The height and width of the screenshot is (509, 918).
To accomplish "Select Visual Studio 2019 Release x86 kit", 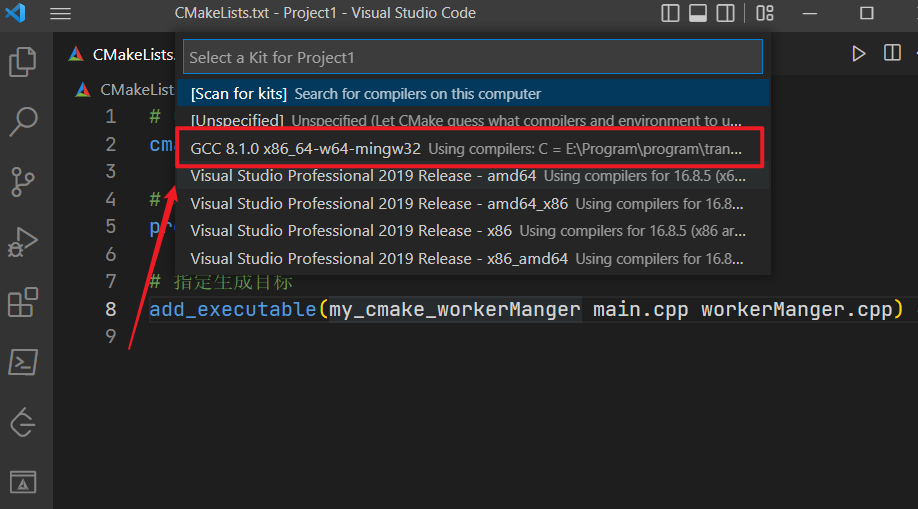I will pyautogui.click(x=473, y=231).
